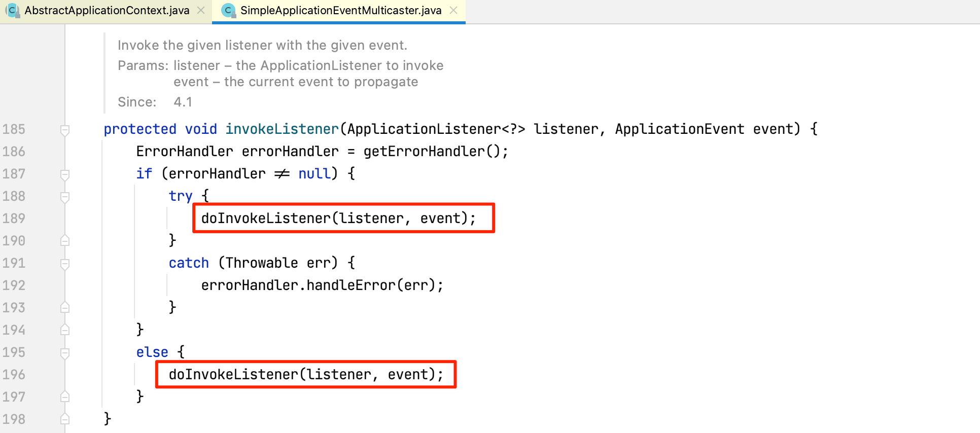Screen dimensions: 980x433
Task: Collapse the else block at line 195
Action: click(x=65, y=353)
